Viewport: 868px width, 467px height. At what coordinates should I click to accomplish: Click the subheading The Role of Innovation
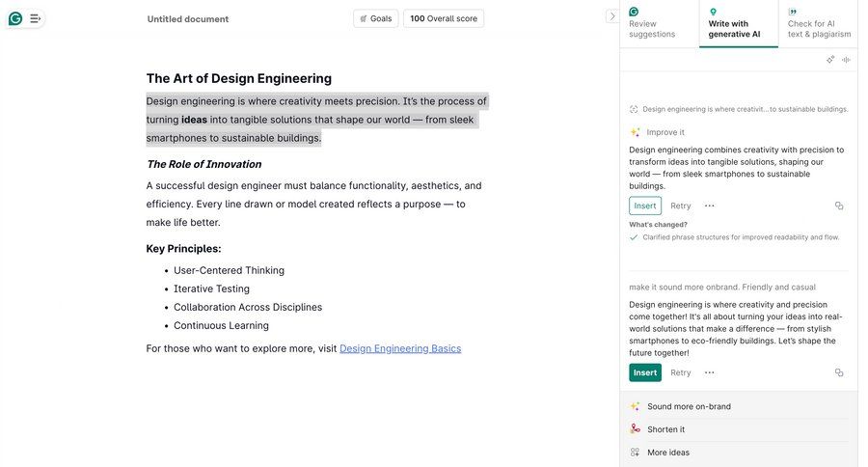click(x=204, y=164)
